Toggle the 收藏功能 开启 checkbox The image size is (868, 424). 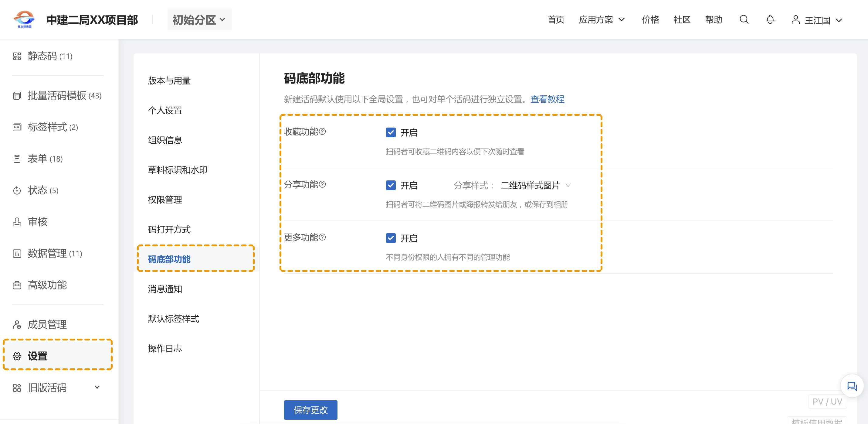391,132
